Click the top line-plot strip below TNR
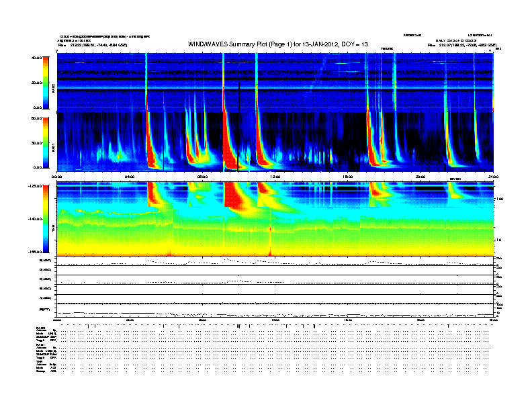The height and width of the screenshot is (411, 532). click(x=275, y=261)
